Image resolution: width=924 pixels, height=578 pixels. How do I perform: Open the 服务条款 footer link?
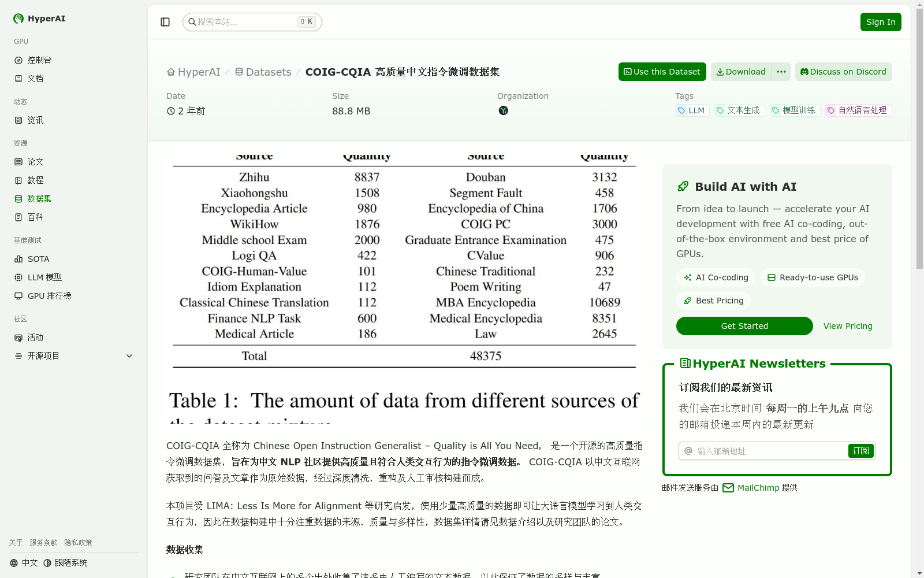coord(43,543)
